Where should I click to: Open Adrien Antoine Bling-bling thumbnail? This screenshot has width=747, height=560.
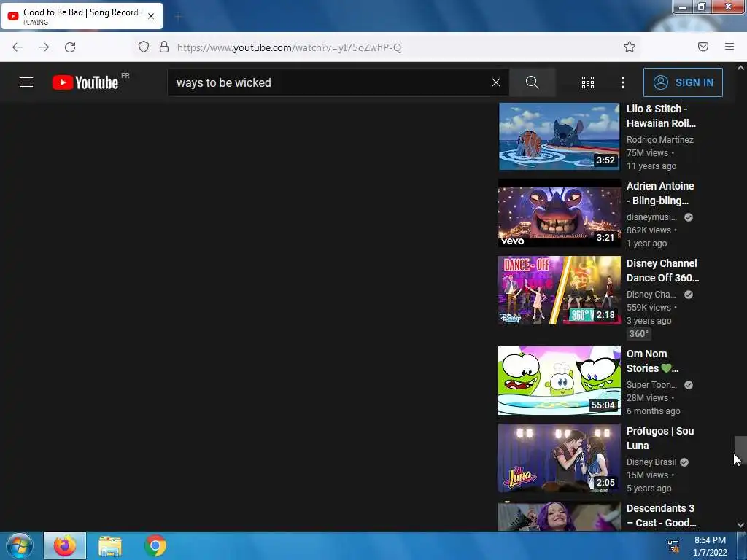point(560,214)
